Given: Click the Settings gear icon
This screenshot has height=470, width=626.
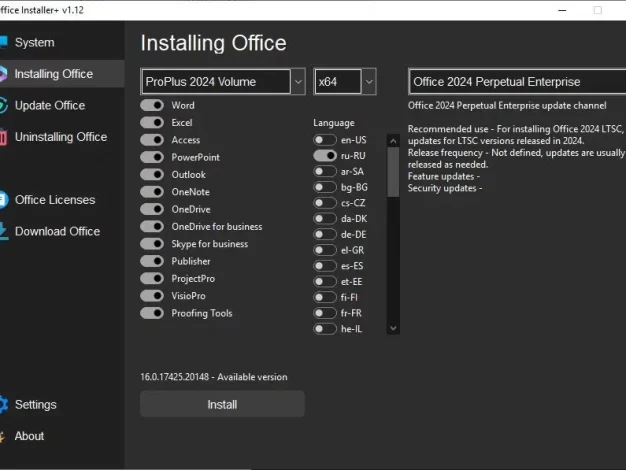Looking at the screenshot, I should coord(4,405).
